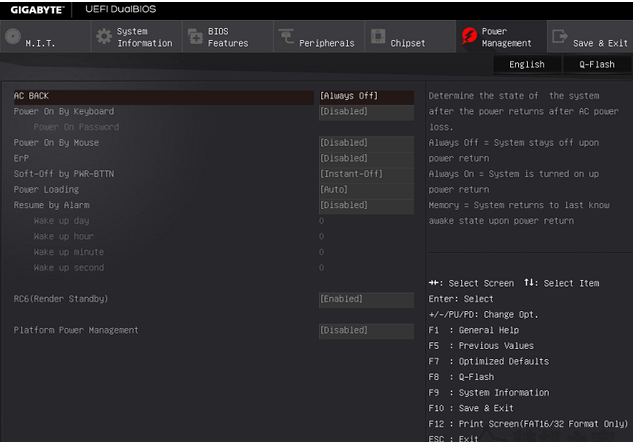Click the System Information gear icon
This screenshot has width=633, height=442.
pyautogui.click(x=104, y=36)
